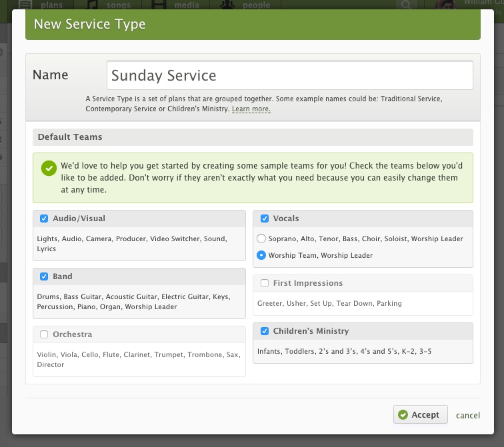Image resolution: width=504 pixels, height=447 pixels.
Task: Enable the Orchestra team checkbox
Action: tap(44, 334)
